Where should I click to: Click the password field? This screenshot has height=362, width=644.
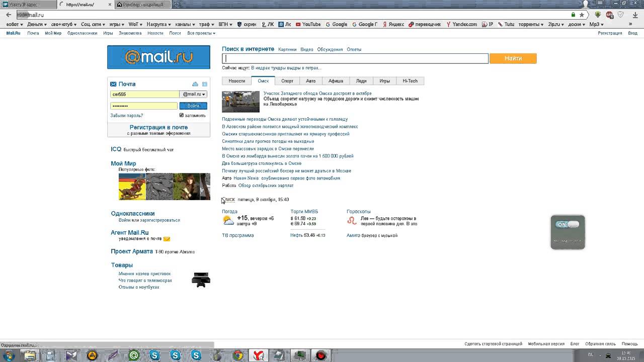click(144, 106)
